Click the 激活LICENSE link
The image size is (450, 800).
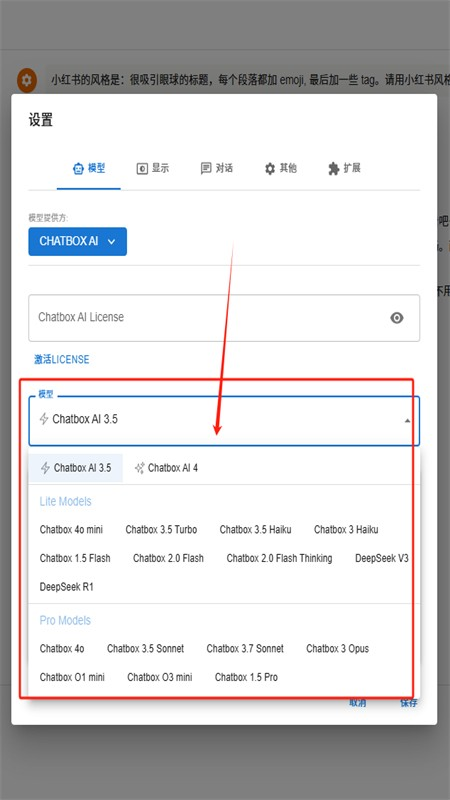pyautogui.click(x=61, y=359)
